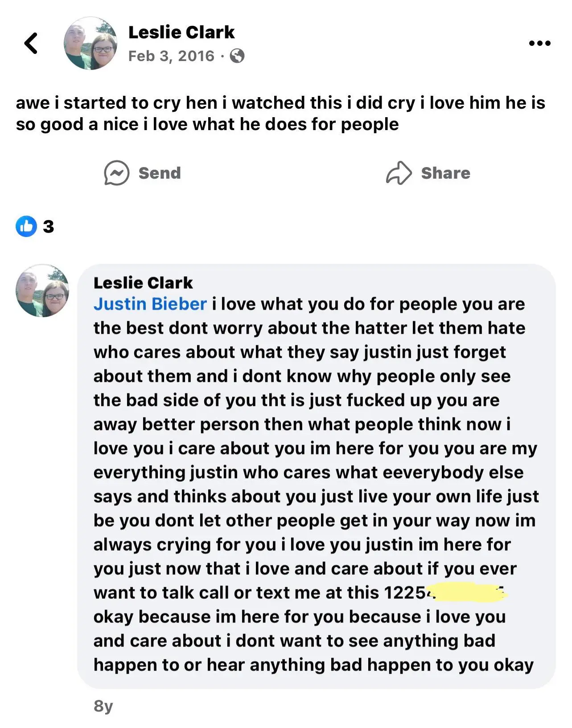This screenshot has height=728, width=572.
Task: View who reacted via the count 3
Action: click(x=48, y=227)
